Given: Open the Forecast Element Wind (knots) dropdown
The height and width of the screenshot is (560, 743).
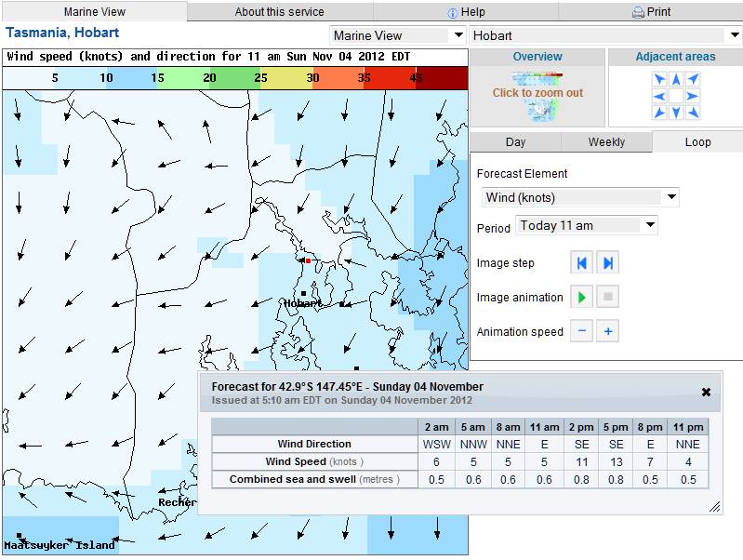Looking at the screenshot, I should [580, 197].
